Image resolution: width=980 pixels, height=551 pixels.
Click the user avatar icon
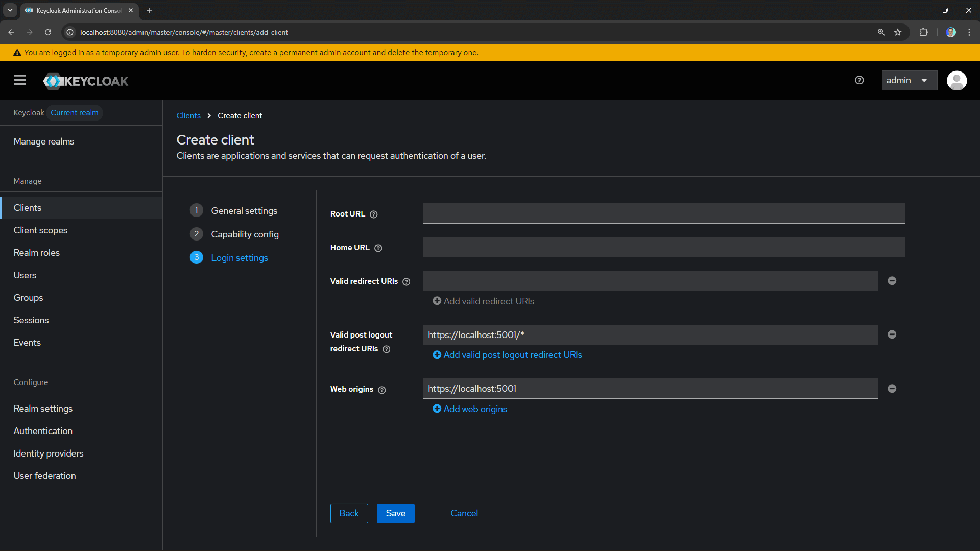click(957, 80)
